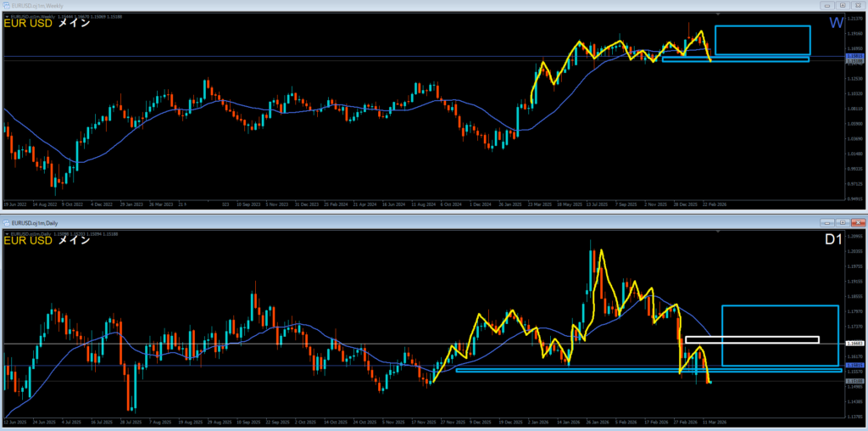Select the blue 1.15815 price tag on Weekly chart
This screenshot has width=868, height=431.
tap(854, 57)
